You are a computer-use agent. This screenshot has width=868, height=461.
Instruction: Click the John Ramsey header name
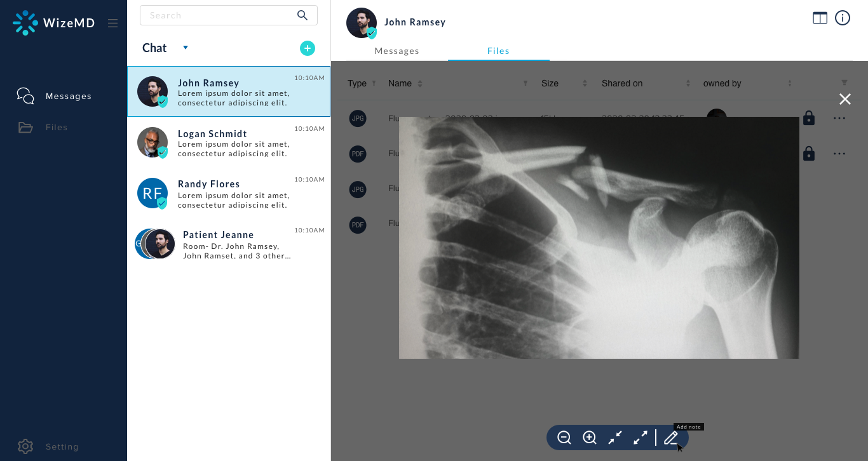[x=415, y=22]
